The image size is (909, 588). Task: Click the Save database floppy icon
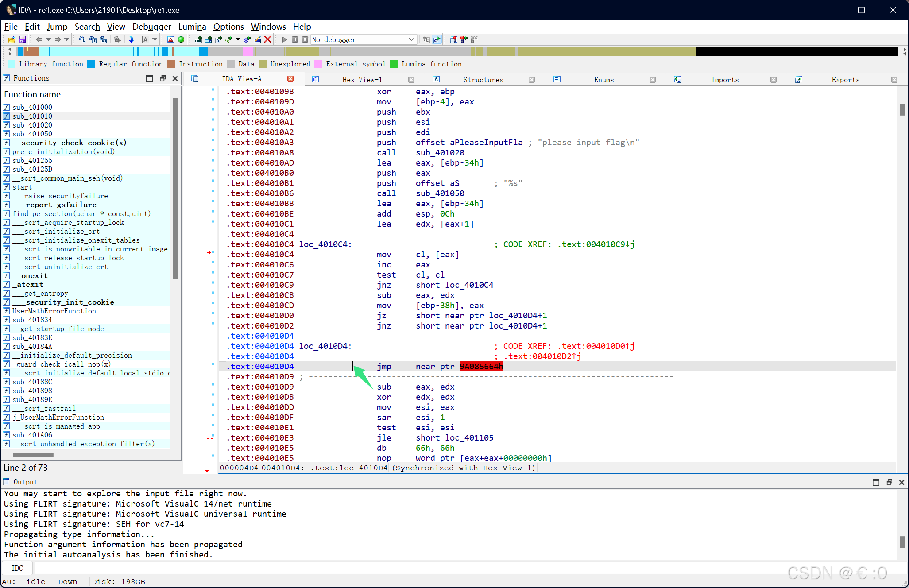click(22, 39)
